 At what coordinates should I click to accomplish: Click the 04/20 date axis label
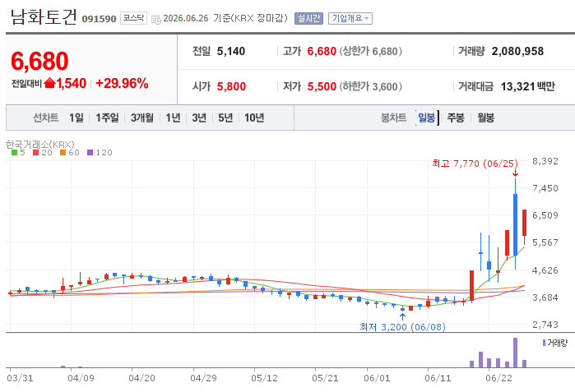click(141, 378)
